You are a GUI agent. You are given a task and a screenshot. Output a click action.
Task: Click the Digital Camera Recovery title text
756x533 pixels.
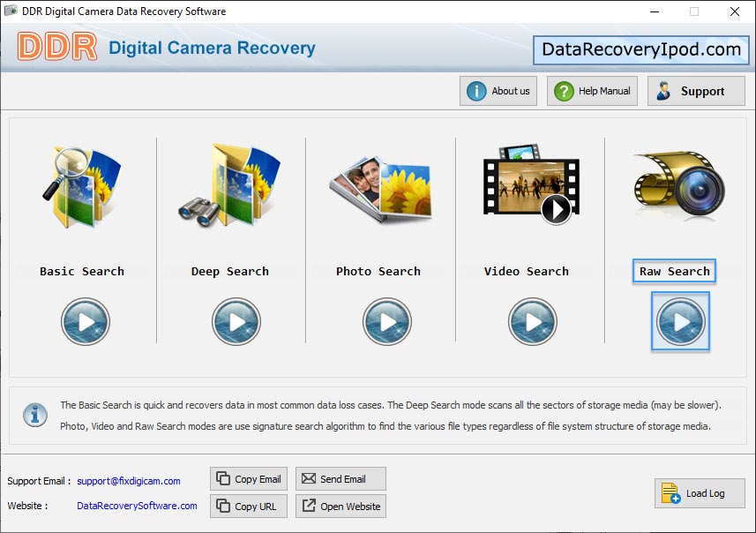212,48
